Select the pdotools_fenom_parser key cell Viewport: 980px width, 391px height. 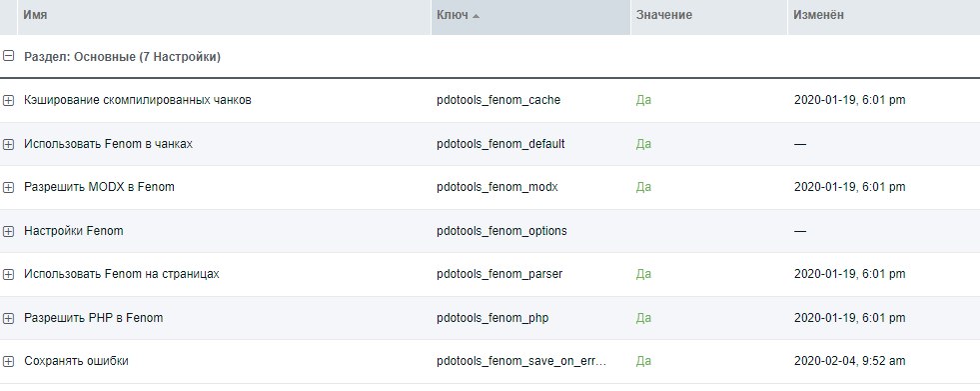[x=499, y=274]
